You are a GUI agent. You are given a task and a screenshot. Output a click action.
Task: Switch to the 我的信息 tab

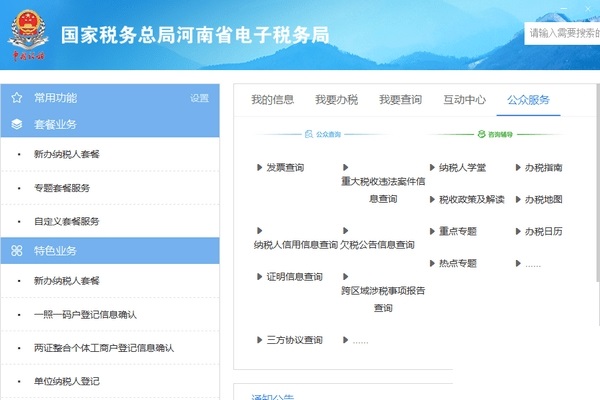pyautogui.click(x=272, y=100)
